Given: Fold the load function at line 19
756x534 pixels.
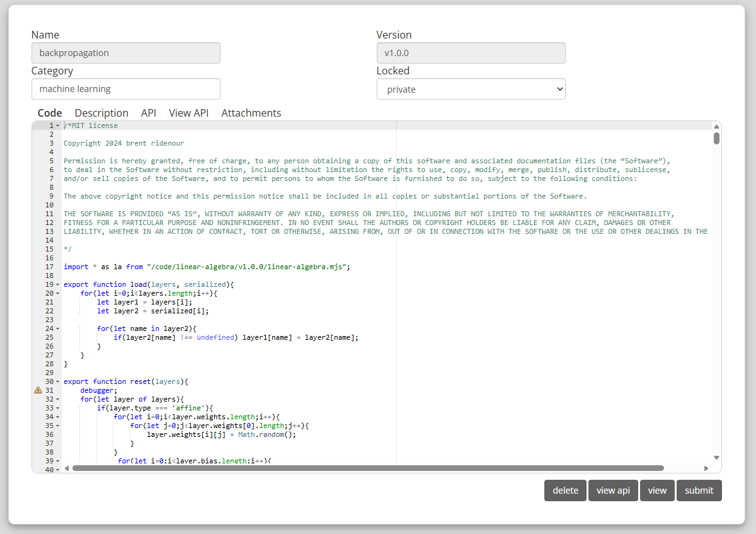Looking at the screenshot, I should click(x=58, y=285).
